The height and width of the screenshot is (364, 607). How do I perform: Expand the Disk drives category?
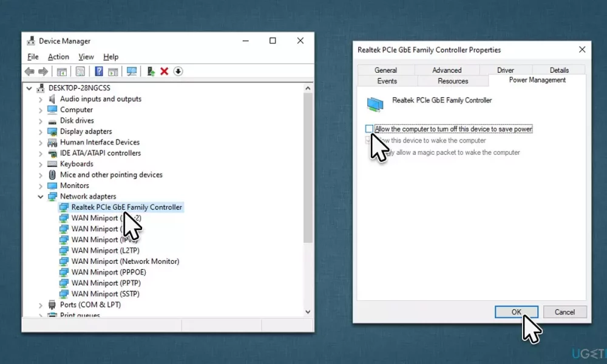tap(40, 121)
